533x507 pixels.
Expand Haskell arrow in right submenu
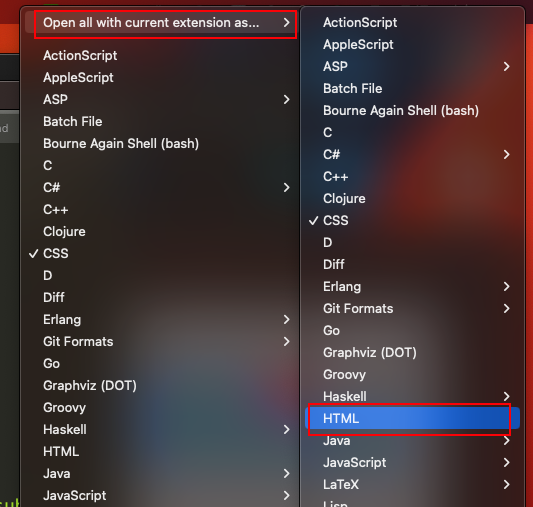[x=506, y=396]
